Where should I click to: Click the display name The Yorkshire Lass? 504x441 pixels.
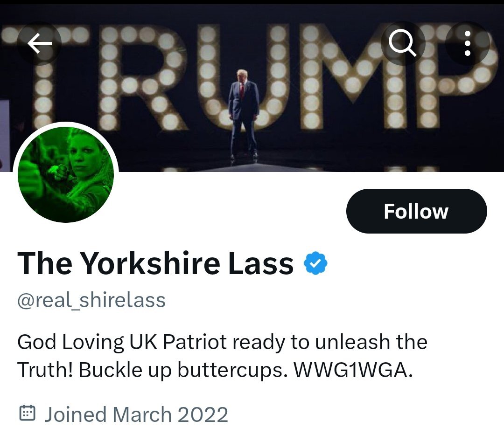point(155,263)
